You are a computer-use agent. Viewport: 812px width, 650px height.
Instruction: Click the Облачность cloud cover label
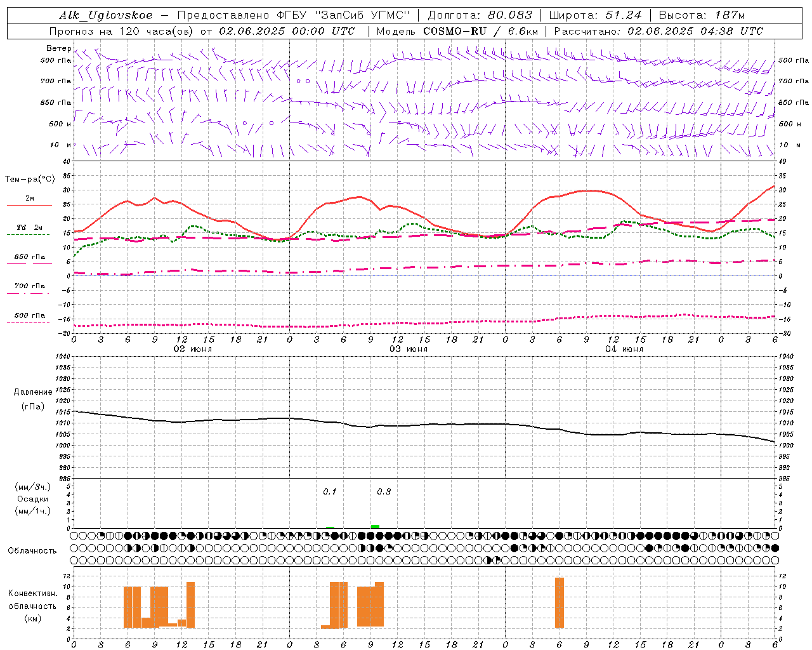pyautogui.click(x=32, y=551)
